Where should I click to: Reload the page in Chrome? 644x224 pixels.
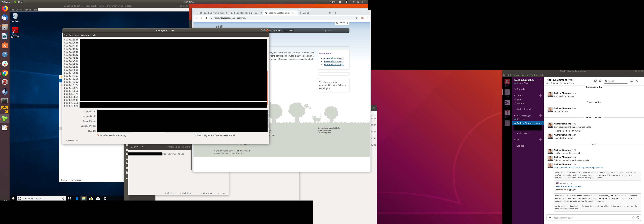(206, 18)
